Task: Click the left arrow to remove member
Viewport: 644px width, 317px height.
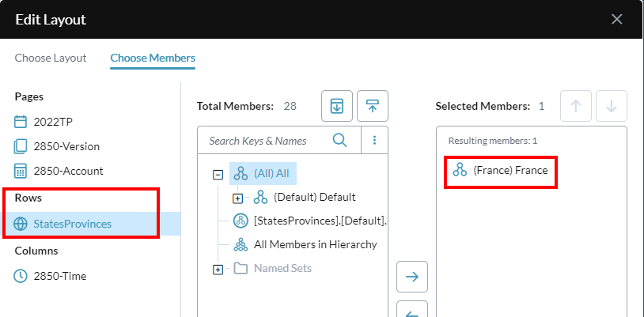Action: coord(412,311)
